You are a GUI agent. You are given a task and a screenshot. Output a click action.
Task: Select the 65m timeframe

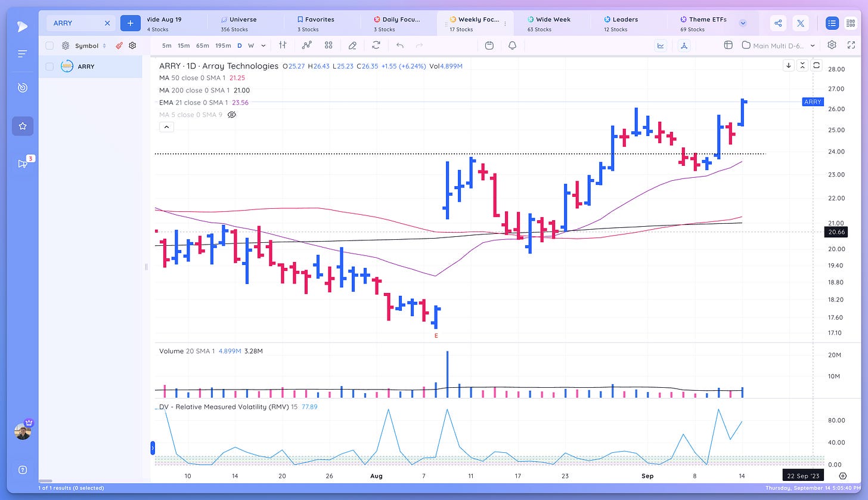(x=203, y=45)
